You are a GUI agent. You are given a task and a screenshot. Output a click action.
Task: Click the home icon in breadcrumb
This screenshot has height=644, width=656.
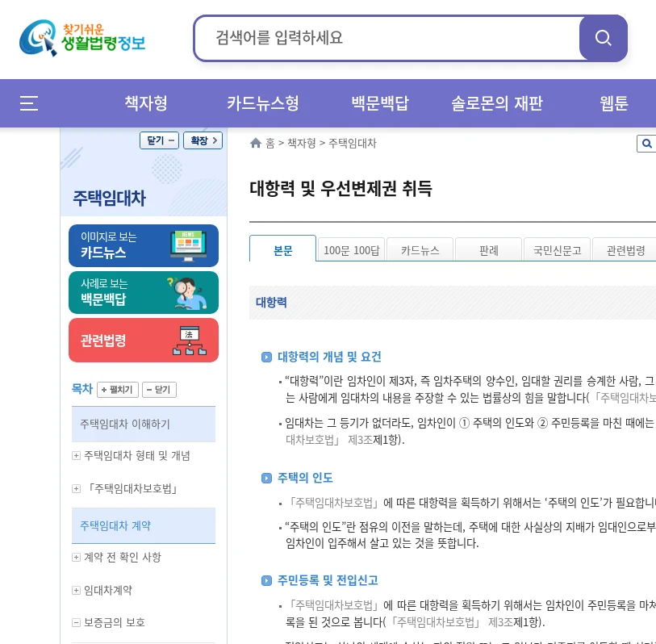pos(256,143)
